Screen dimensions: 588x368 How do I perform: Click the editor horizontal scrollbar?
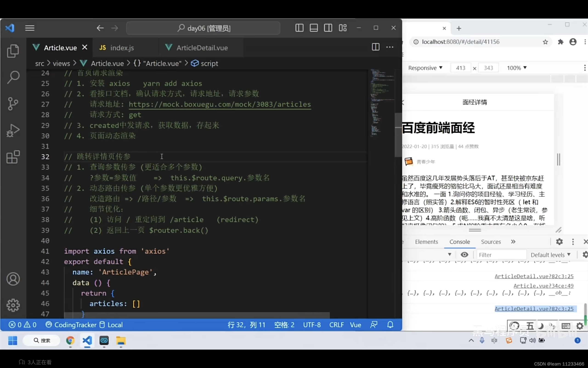[197, 315]
